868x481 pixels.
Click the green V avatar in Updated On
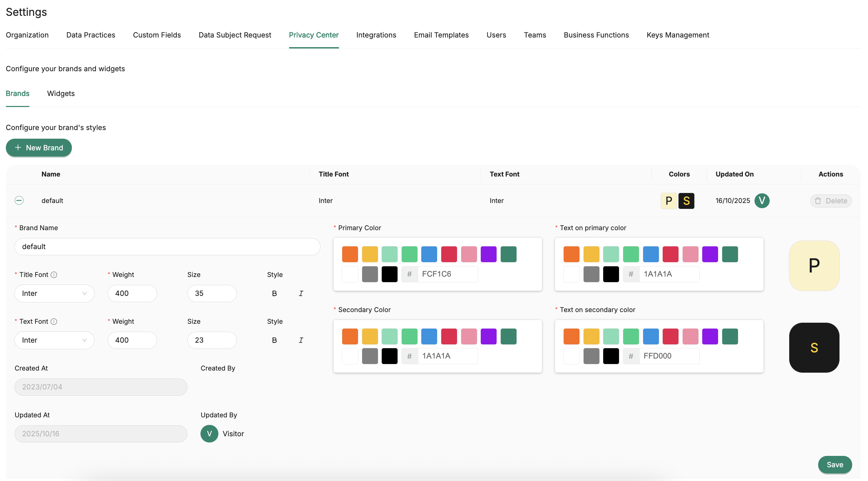tap(762, 201)
